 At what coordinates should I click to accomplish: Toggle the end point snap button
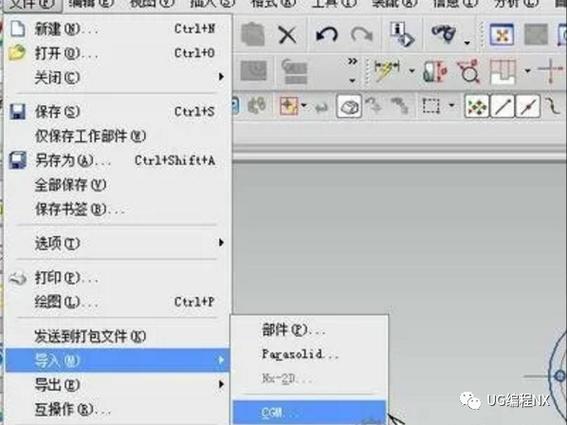502,106
